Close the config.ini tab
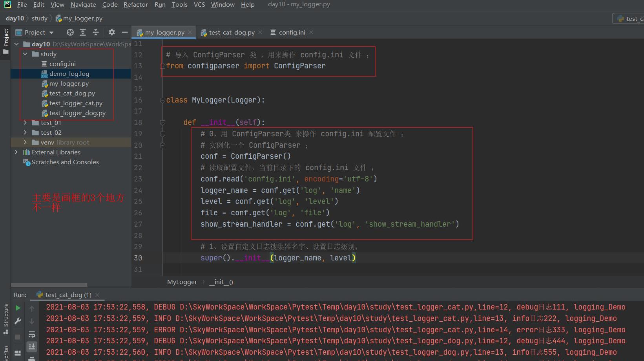 311,32
